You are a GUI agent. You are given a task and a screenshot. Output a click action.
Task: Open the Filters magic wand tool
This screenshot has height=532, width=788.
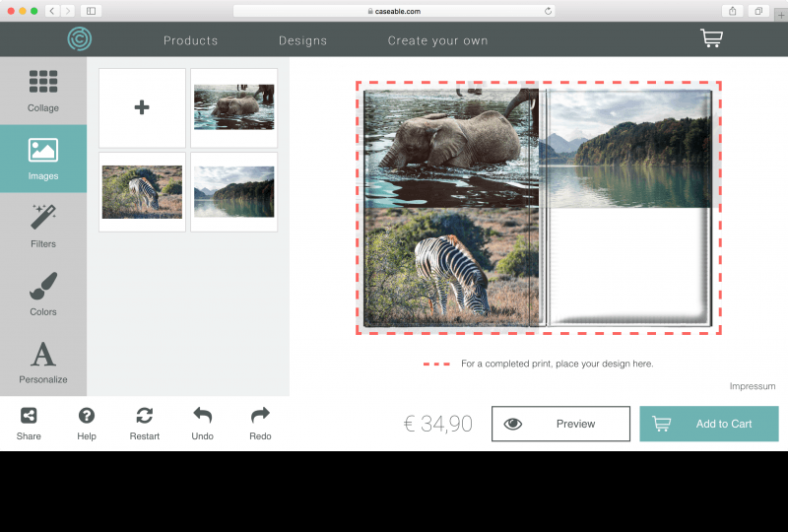(x=43, y=227)
